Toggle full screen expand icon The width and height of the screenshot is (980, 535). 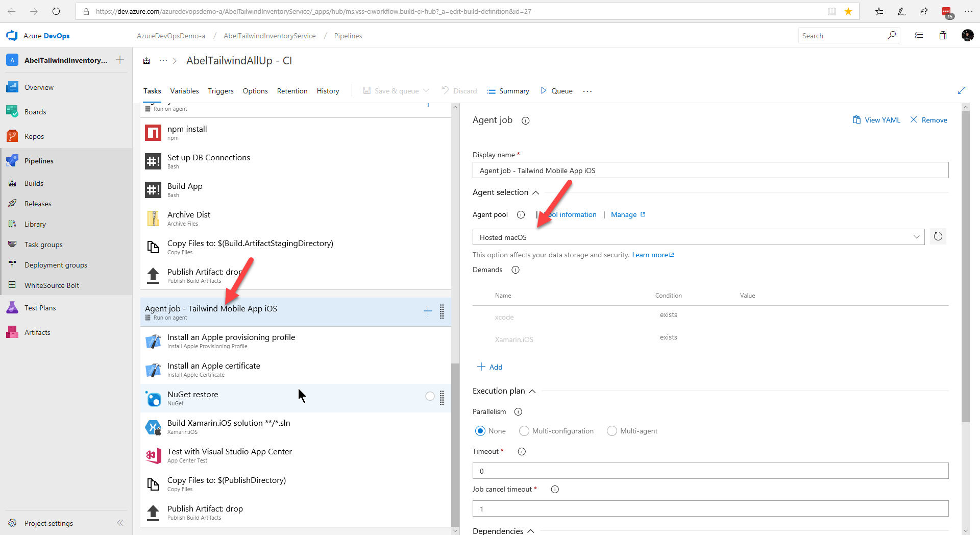[x=962, y=90]
